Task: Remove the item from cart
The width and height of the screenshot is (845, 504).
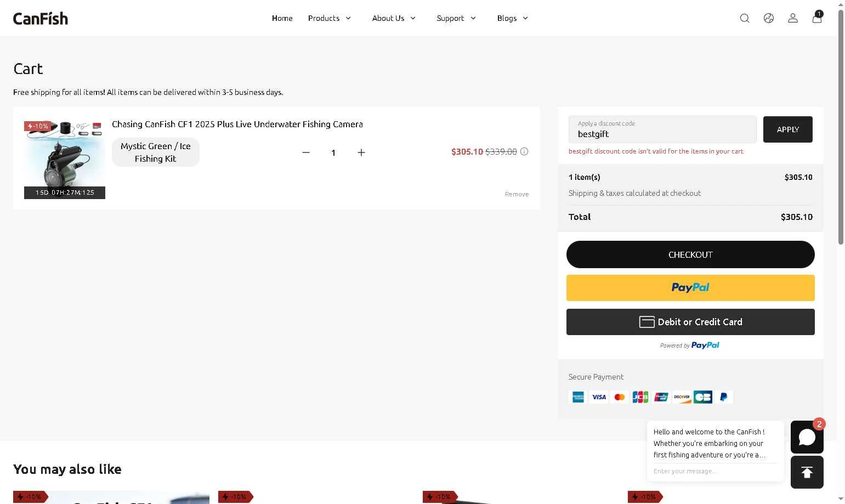Action: point(517,194)
